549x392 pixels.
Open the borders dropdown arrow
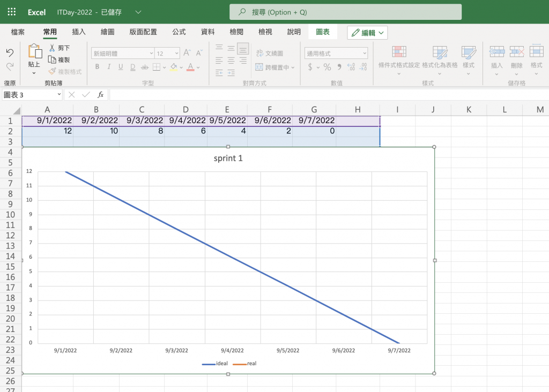pyautogui.click(x=164, y=67)
